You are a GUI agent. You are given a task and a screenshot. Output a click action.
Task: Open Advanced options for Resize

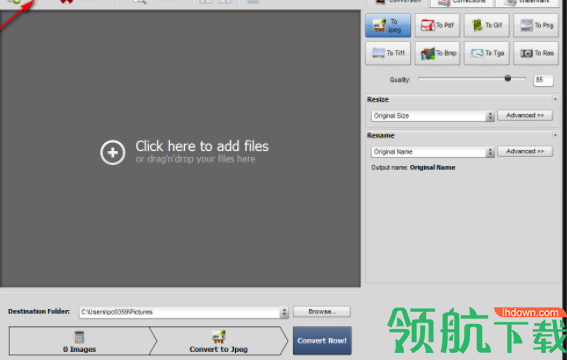tap(525, 115)
